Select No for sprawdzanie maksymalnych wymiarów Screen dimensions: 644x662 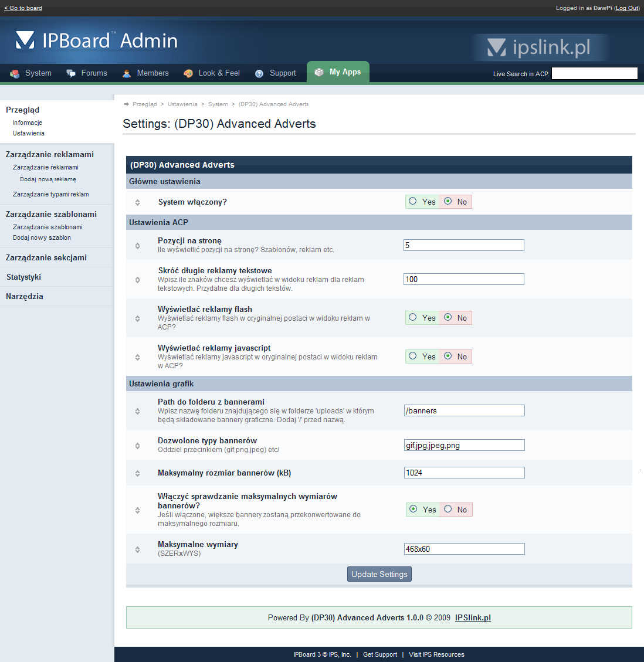coord(448,509)
